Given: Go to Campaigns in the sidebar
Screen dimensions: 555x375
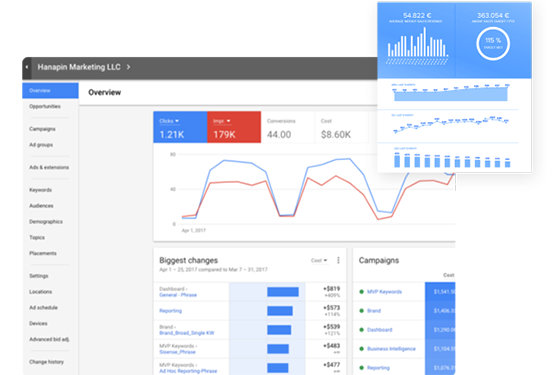Looking at the screenshot, I should tap(42, 129).
